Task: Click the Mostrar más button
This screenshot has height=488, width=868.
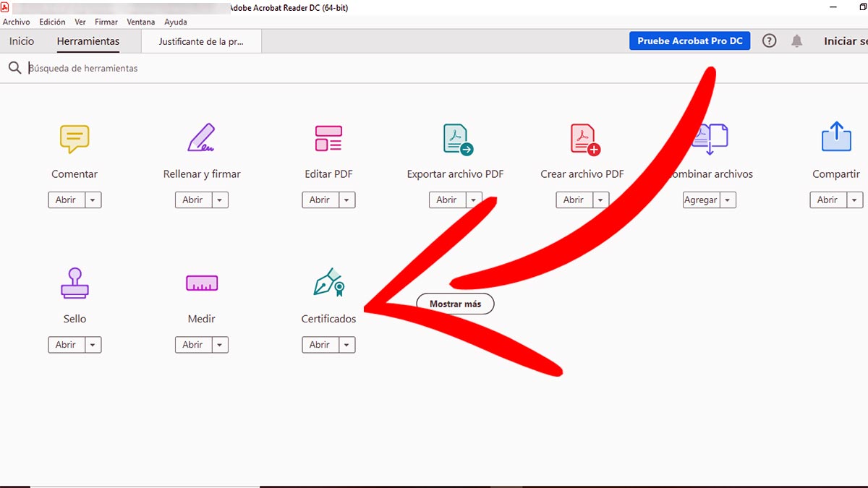Action: [455, 304]
